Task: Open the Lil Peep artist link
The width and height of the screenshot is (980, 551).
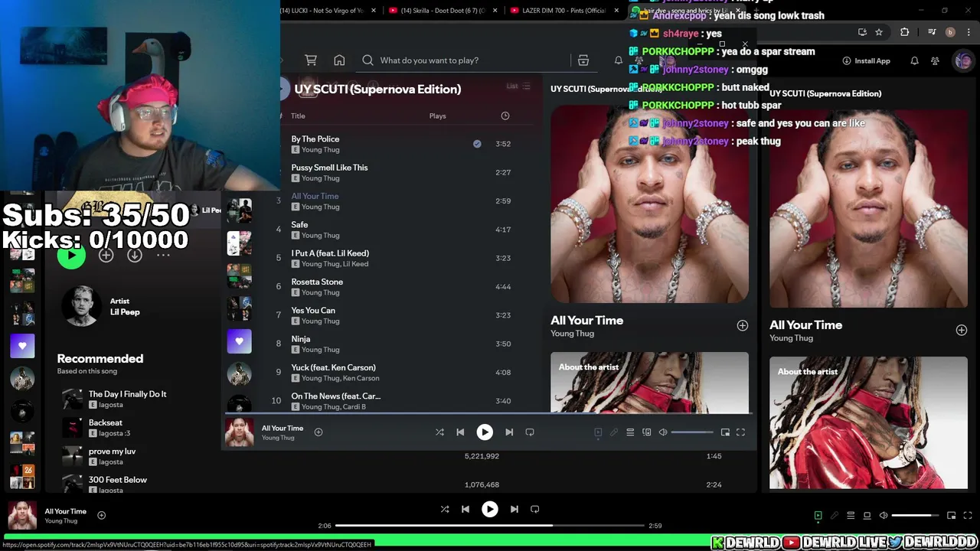Action: tap(125, 312)
